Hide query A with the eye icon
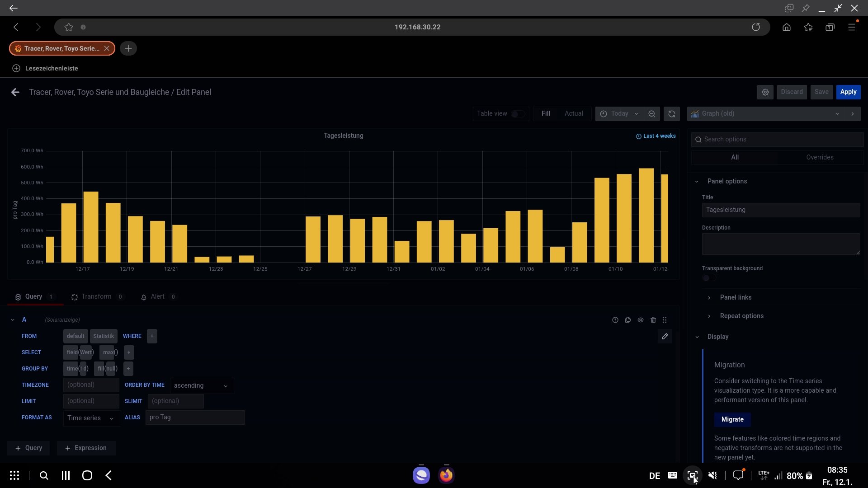Screen dimensions: 868x488 coord(640,320)
